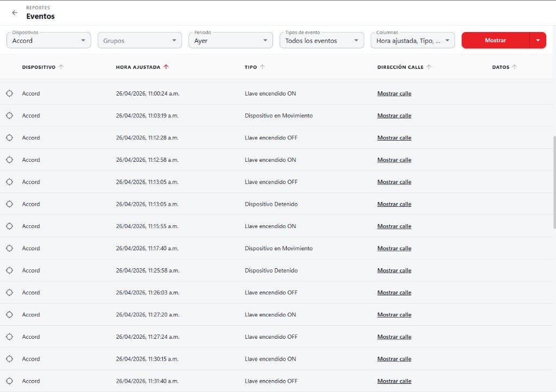Click locate icon for 11:12:28 a.m. row
This screenshot has width=556, height=392.
click(10, 138)
